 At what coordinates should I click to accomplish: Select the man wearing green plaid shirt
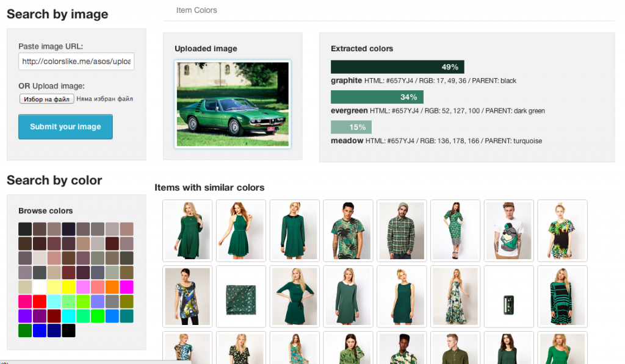point(402,230)
